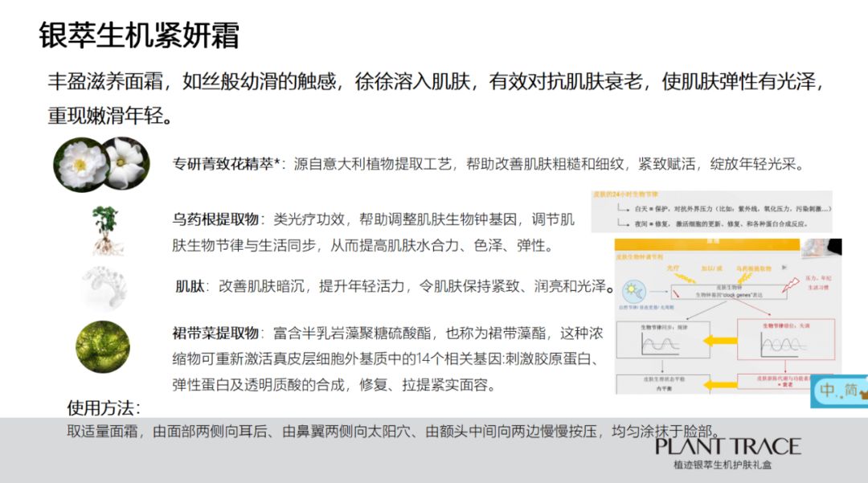Click the PLANT TRACE logo

pos(728,447)
